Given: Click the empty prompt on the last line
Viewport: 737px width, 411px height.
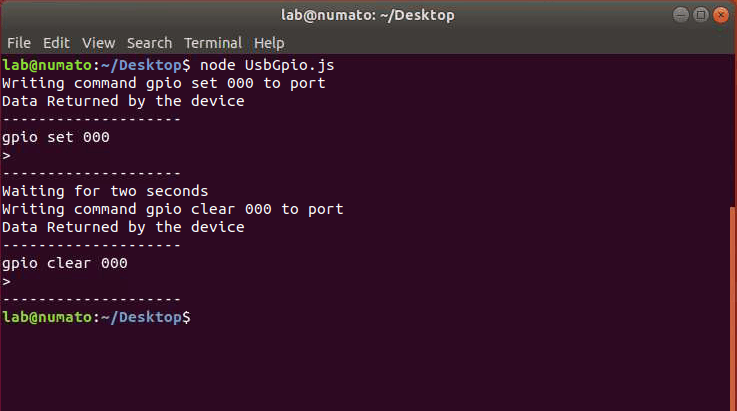Looking at the screenshot, I should (x=200, y=317).
